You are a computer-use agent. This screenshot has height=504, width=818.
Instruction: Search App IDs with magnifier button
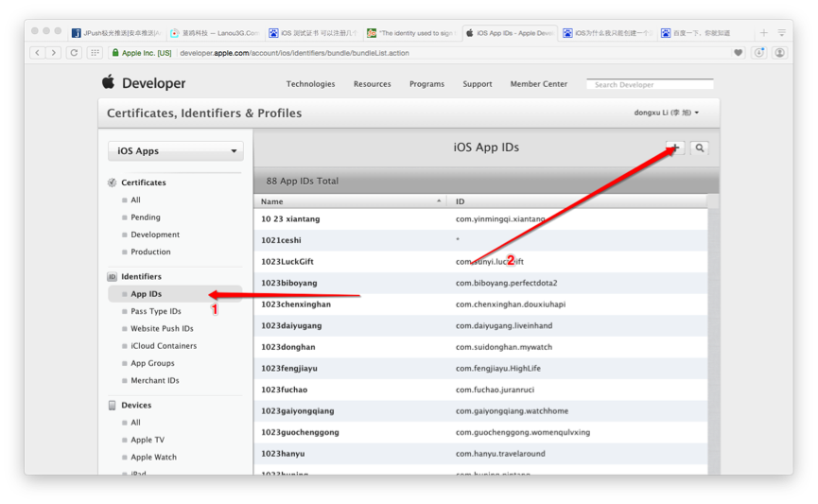click(x=700, y=148)
